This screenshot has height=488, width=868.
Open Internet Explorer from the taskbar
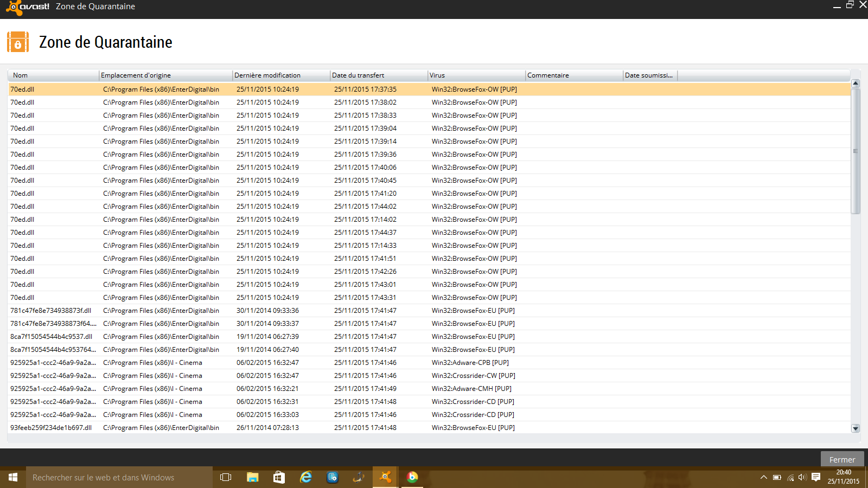coord(306,477)
